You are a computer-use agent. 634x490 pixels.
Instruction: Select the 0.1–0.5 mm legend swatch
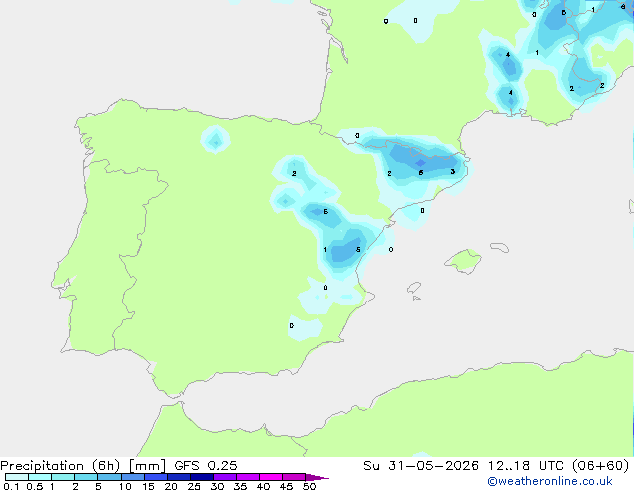[x=17, y=477]
